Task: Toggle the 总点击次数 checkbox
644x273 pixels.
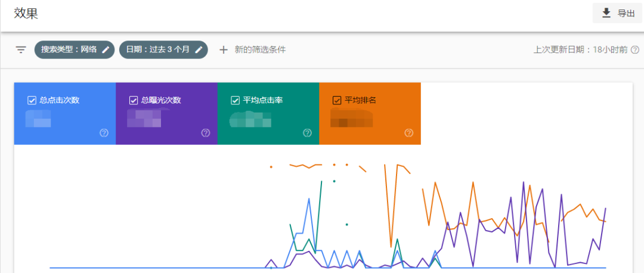Action: tap(32, 100)
